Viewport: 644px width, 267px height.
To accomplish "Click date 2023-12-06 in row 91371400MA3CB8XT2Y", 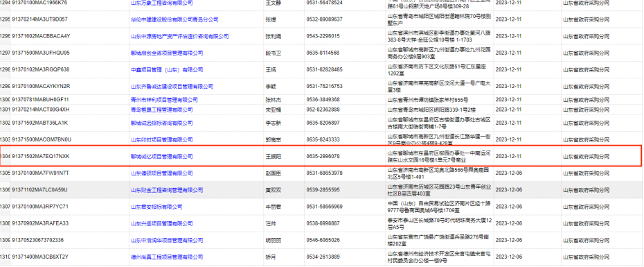I will point(508,257).
